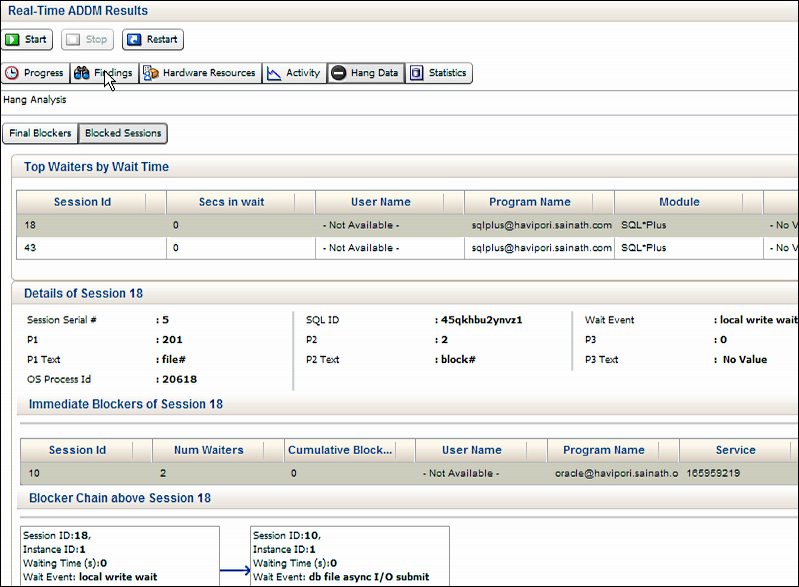Click Program Name cell of session 18
Image resolution: width=799 pixels, height=587 pixels.
tap(541, 225)
